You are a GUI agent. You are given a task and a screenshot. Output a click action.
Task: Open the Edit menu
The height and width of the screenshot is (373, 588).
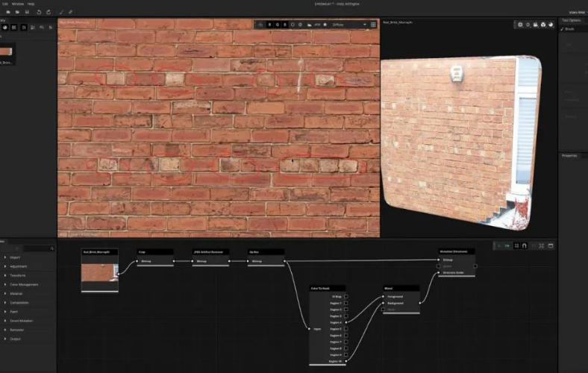(x=5, y=4)
